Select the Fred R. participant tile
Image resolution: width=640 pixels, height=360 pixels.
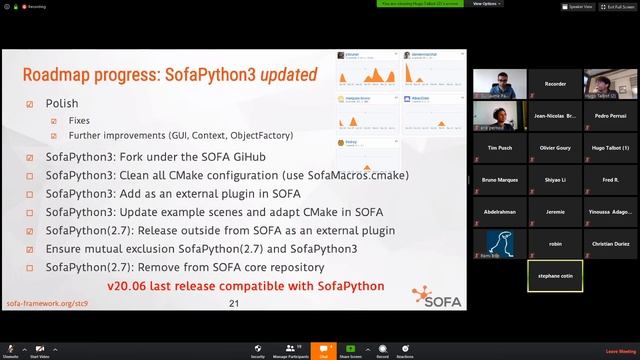pos(610,180)
